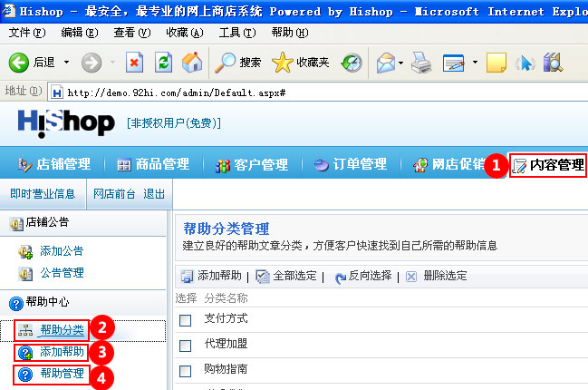The image size is (588, 390).
Task: Tick the checkbox for 购物指南
Action: pyautogui.click(x=185, y=371)
